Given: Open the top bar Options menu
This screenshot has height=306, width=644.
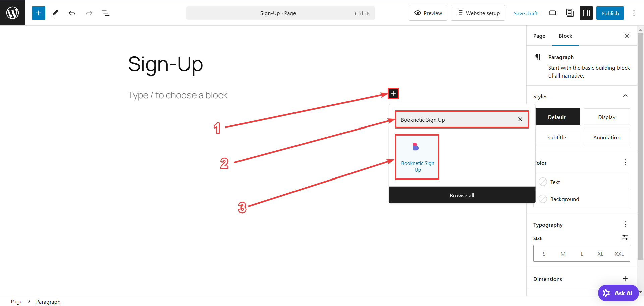Looking at the screenshot, I should pyautogui.click(x=634, y=13).
